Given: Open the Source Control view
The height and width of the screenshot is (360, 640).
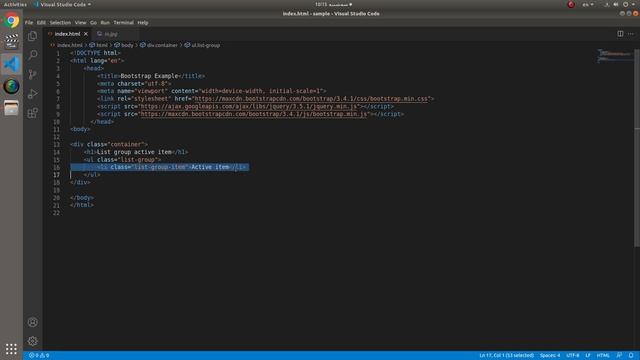Looking at the screenshot, I should click(x=33, y=74).
